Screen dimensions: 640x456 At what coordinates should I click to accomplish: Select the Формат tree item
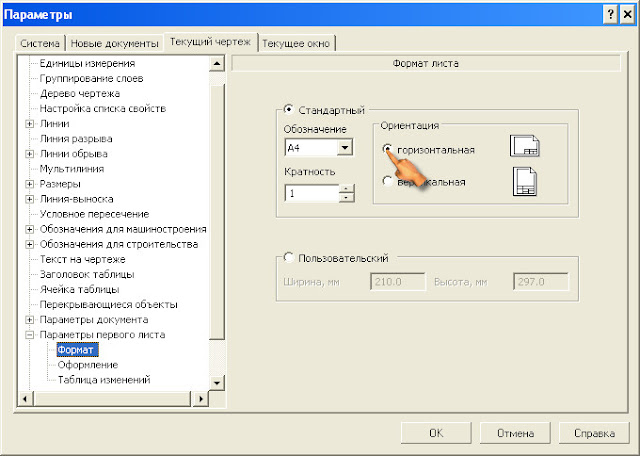click(x=77, y=350)
